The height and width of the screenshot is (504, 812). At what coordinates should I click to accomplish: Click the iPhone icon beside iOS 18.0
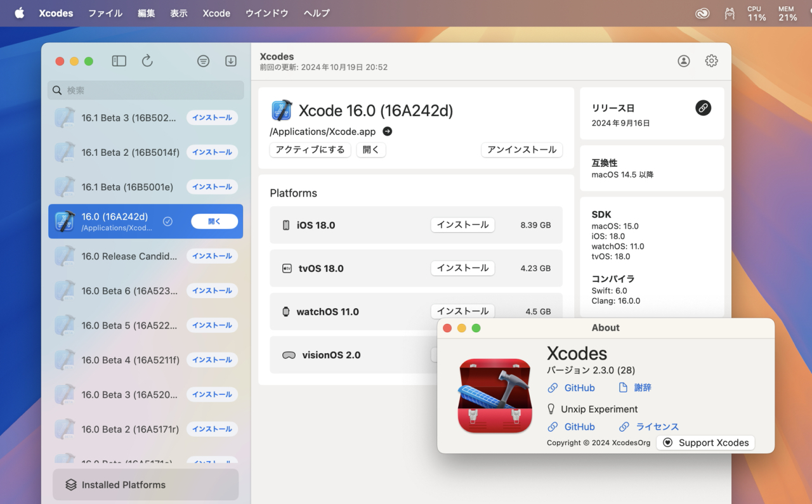tap(286, 225)
